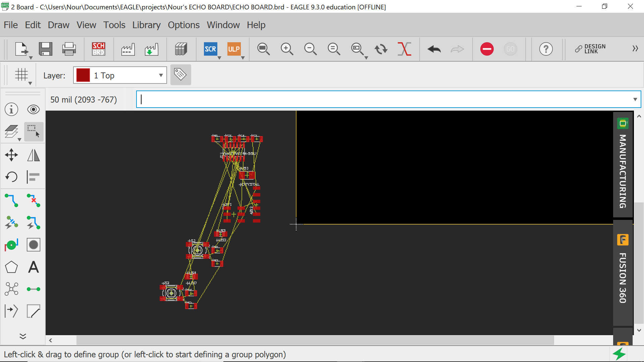This screenshot has width=644, height=362.
Task: Select the Text tool
Action: 34,267
